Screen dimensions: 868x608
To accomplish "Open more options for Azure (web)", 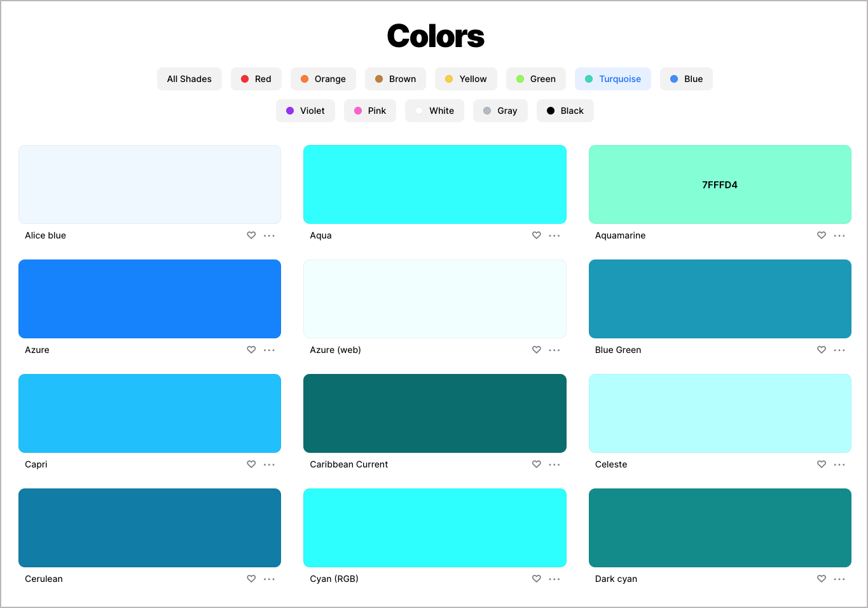I will coord(554,350).
